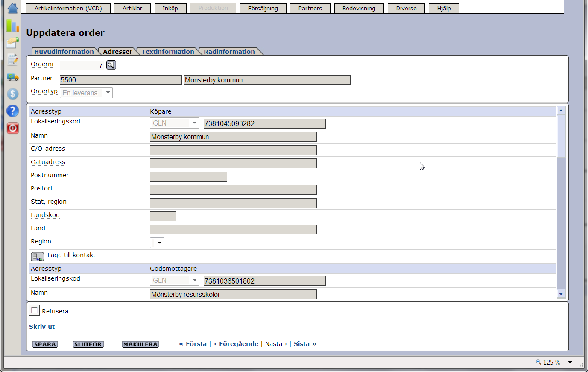Switch to the Textinformation tab
Viewport: 588px width, 372px height.
click(168, 51)
